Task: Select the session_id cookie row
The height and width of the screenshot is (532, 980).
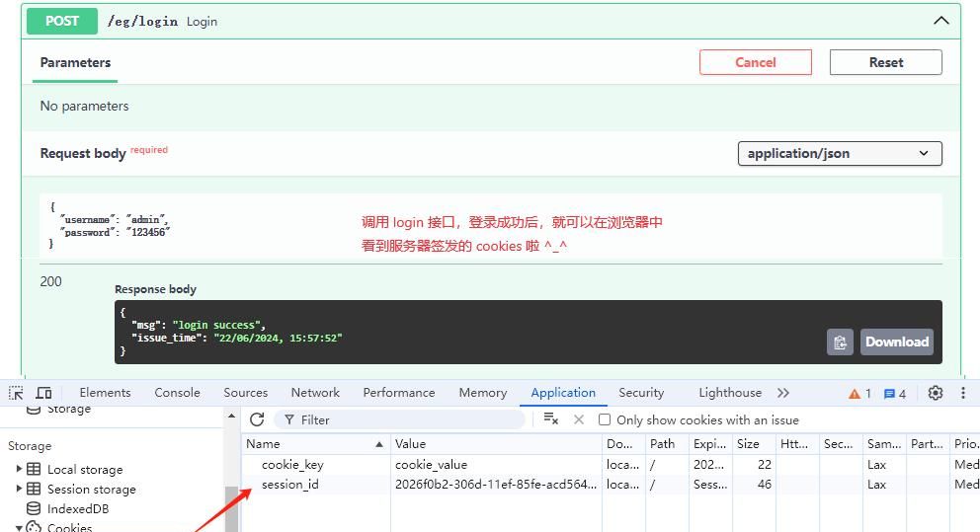Action: (x=611, y=485)
